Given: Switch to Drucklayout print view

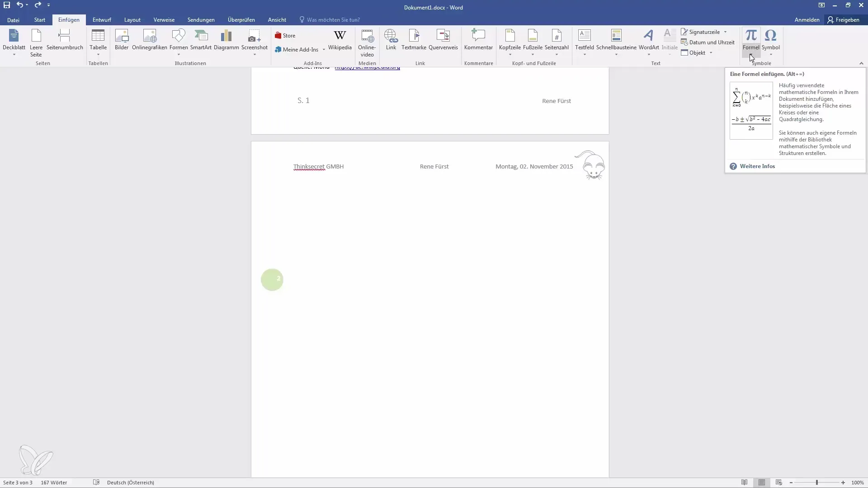Looking at the screenshot, I should [x=762, y=483].
